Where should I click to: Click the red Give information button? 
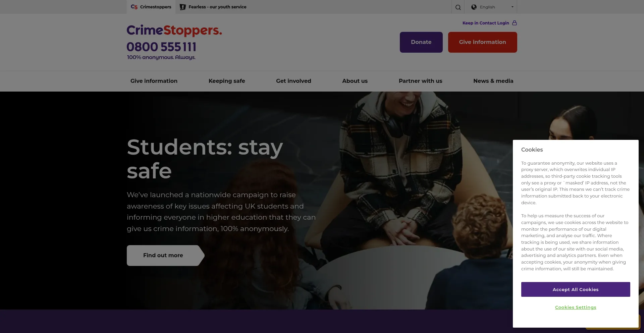[483, 42]
